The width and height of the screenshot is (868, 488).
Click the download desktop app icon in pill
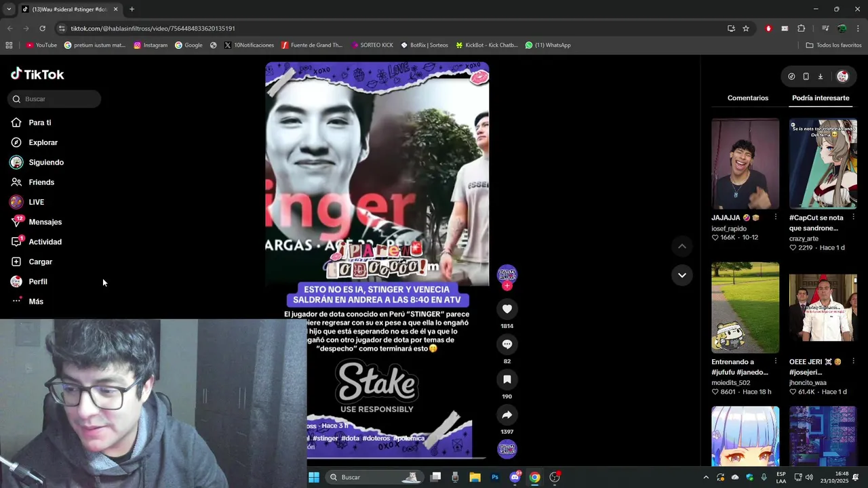[820, 77]
